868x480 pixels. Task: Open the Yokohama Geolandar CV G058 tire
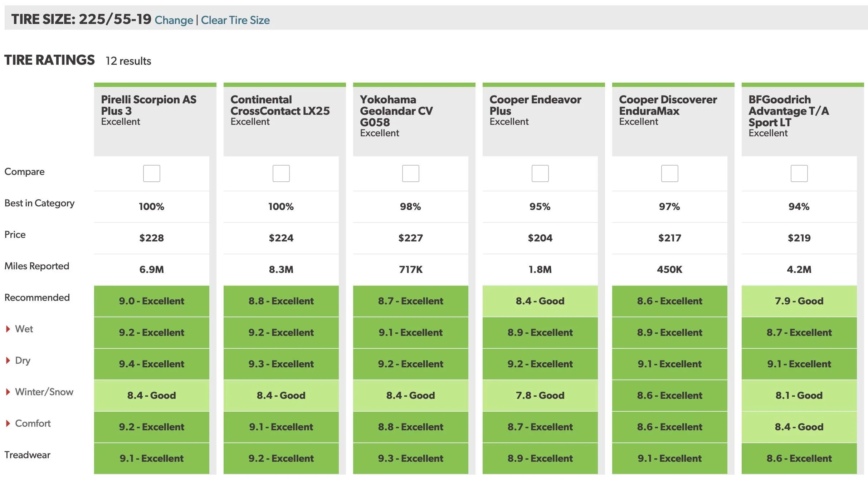click(396, 111)
